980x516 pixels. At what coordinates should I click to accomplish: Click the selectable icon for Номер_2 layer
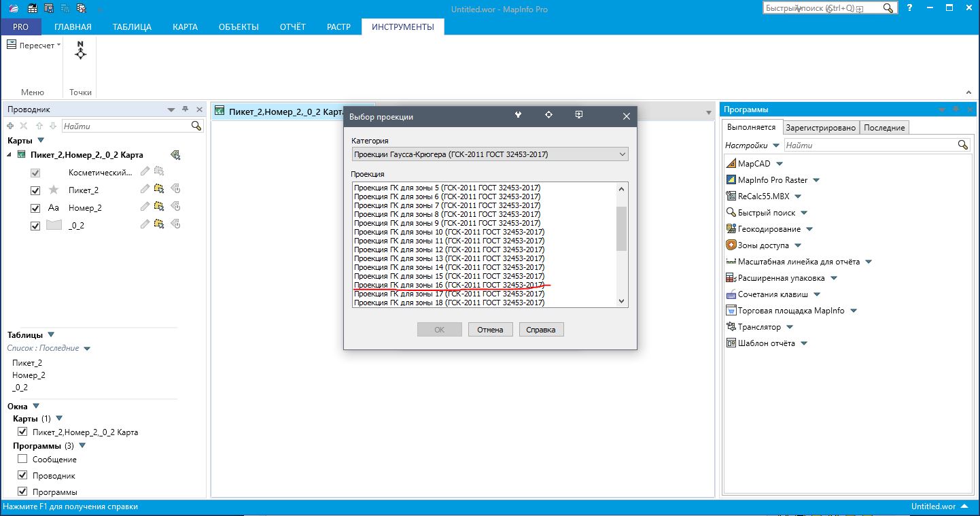pos(159,207)
